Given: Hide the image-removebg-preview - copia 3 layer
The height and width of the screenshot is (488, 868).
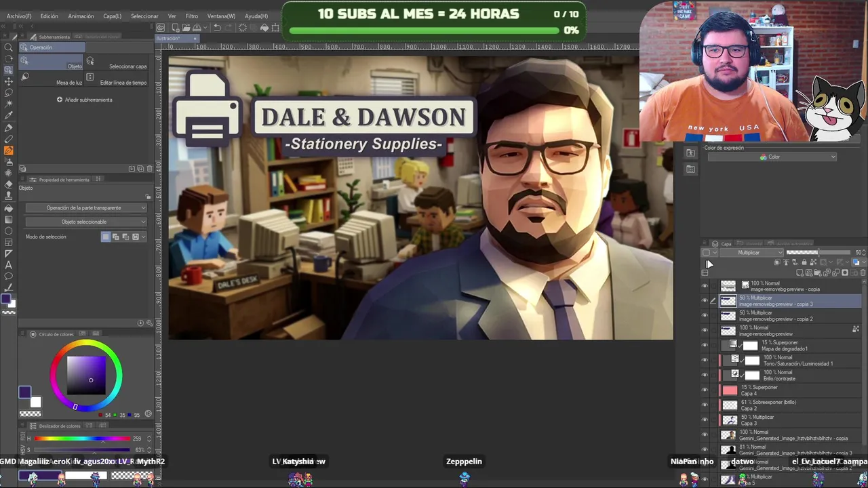Looking at the screenshot, I should point(705,301).
